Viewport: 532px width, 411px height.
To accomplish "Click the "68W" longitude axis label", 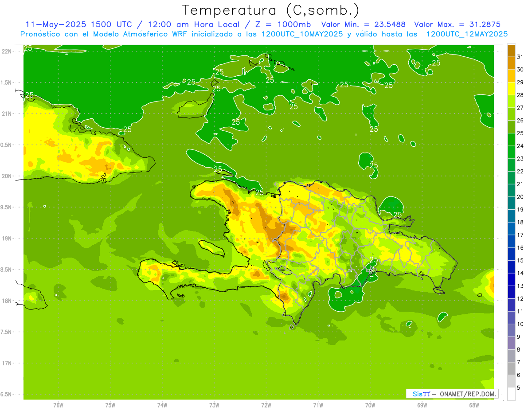I will point(474,405).
